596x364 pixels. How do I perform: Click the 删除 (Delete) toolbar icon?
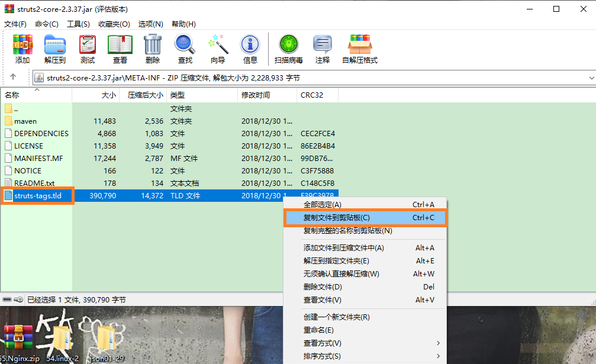[152, 49]
